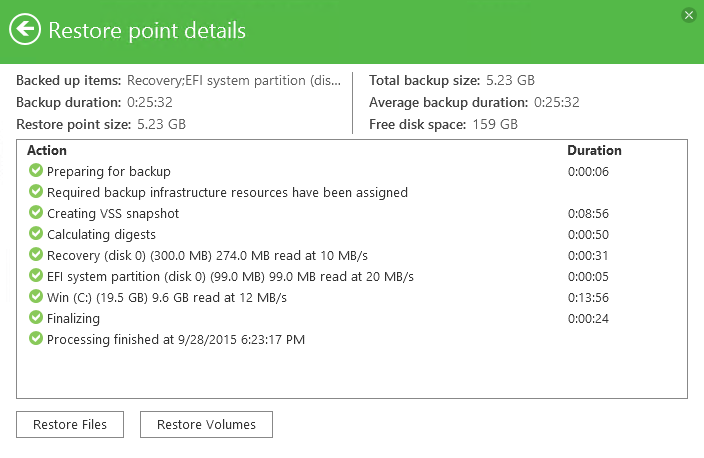704x458 pixels.
Task: Click the Restore Files button
Action: pyautogui.click(x=70, y=424)
